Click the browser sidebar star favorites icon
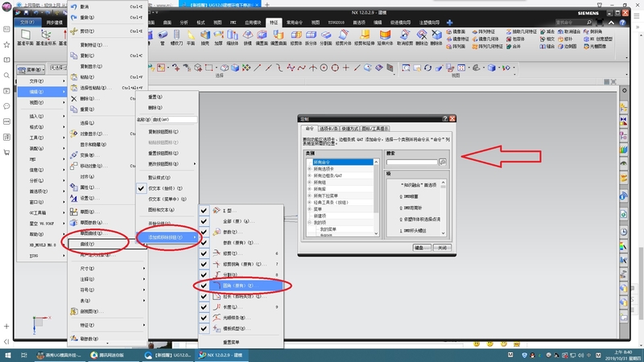The height and width of the screenshot is (362, 644). click(x=6, y=44)
